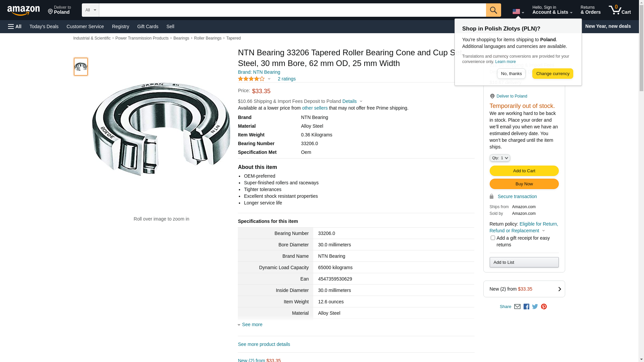
Task: Click the magnifying glass search button
Action: point(493,10)
